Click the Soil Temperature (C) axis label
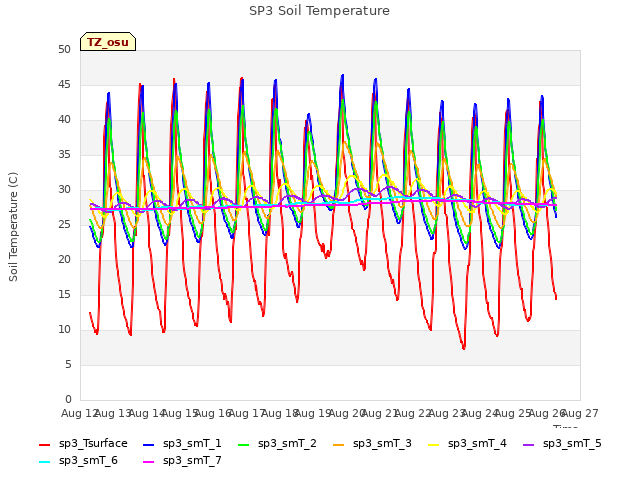640x480 pixels. [13, 227]
